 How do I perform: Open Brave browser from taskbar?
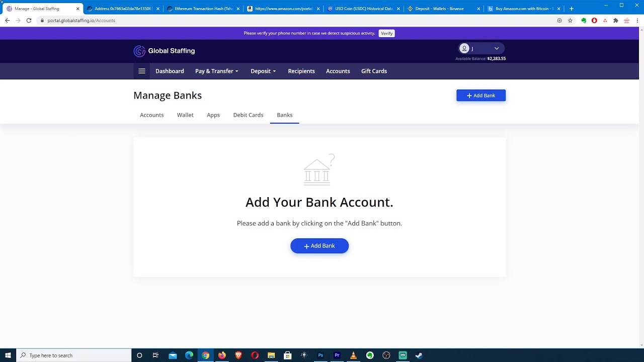238,355
